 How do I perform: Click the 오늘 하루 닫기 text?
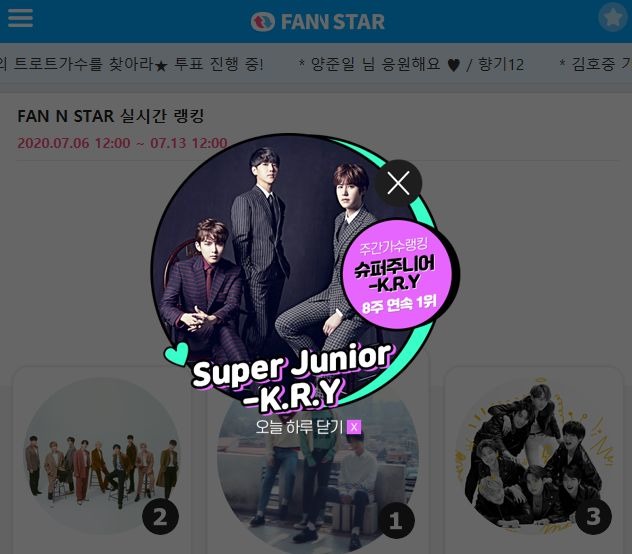[x=299, y=427]
